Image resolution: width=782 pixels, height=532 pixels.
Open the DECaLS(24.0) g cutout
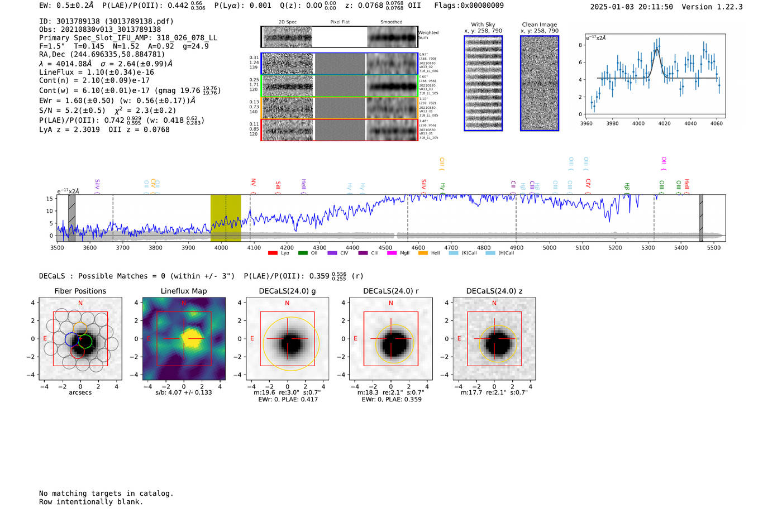coord(288,339)
